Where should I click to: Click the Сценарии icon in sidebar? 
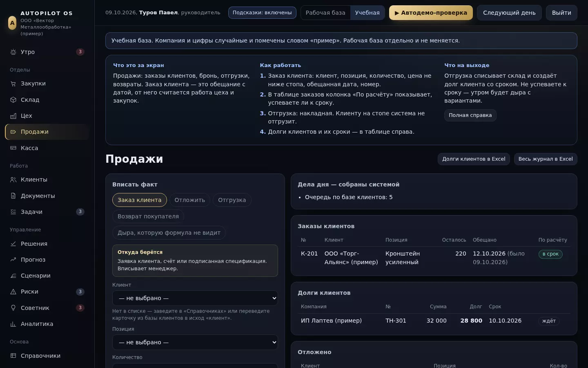13,276
